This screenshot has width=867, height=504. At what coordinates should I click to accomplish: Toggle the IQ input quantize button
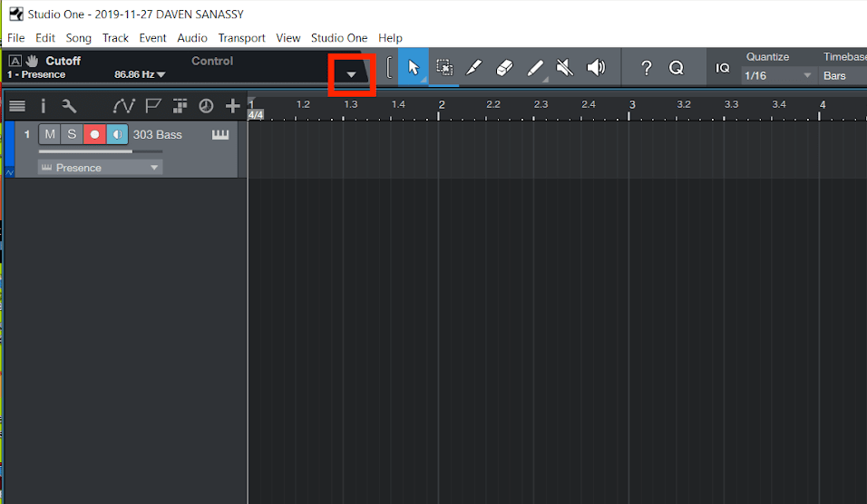point(722,67)
